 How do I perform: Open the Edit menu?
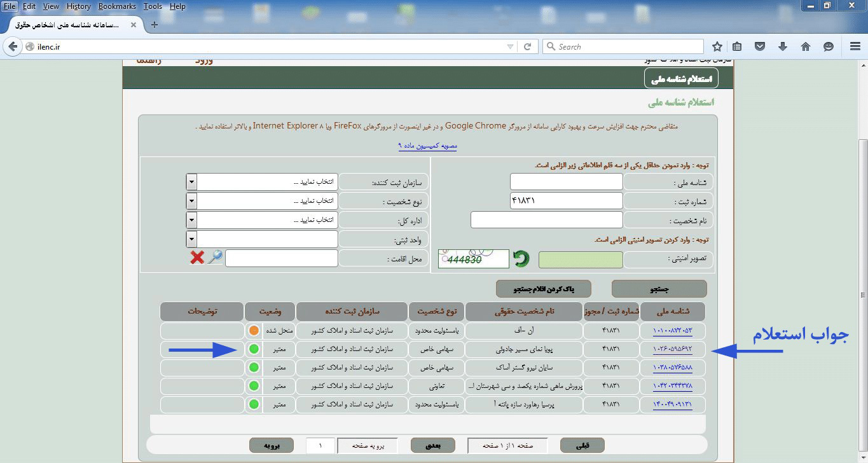point(29,6)
